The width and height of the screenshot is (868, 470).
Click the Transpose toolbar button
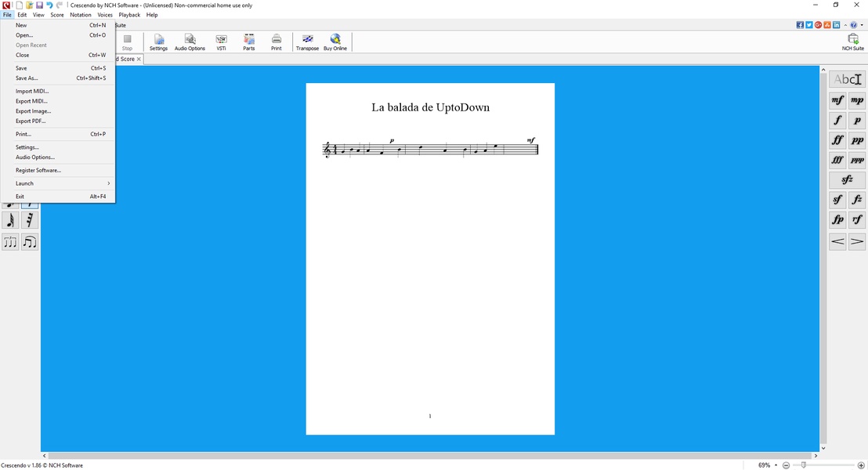point(307,42)
